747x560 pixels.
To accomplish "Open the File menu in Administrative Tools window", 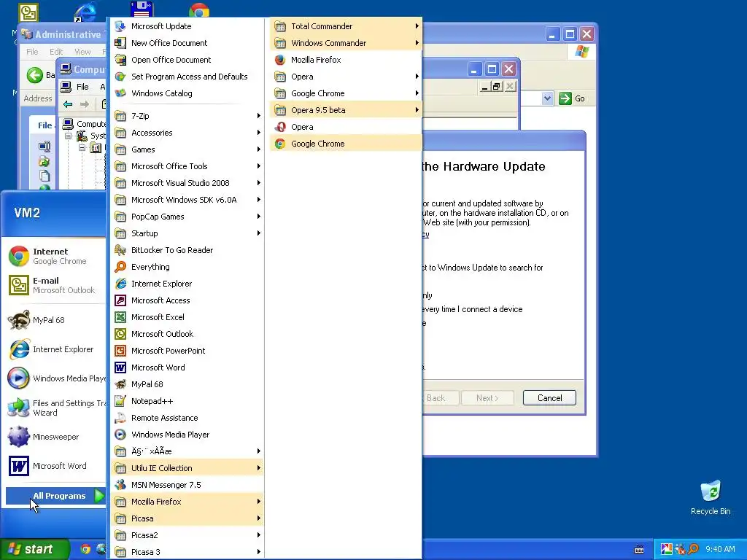I will point(32,52).
